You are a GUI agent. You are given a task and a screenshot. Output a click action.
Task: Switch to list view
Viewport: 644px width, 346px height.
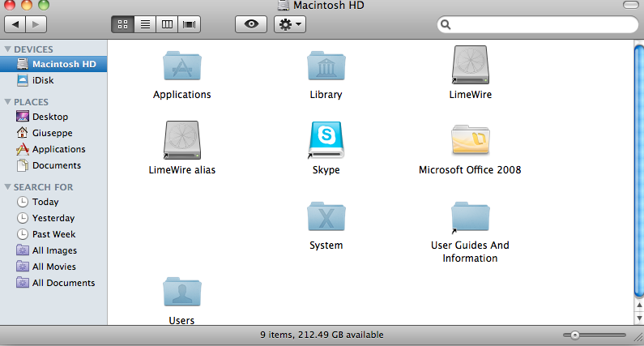pyautogui.click(x=145, y=24)
